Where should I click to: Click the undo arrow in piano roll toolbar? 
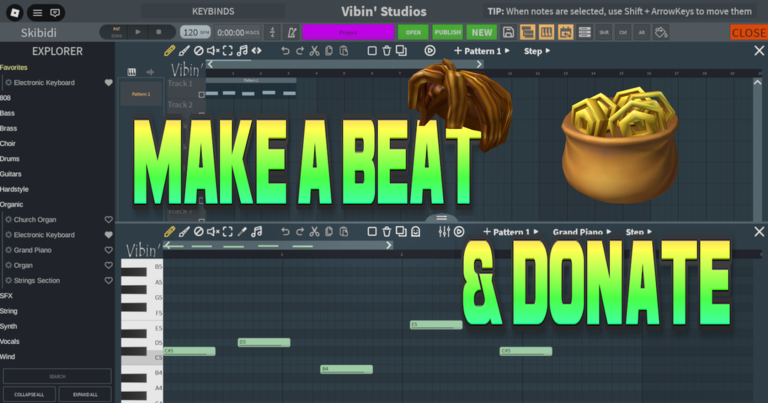tap(285, 232)
